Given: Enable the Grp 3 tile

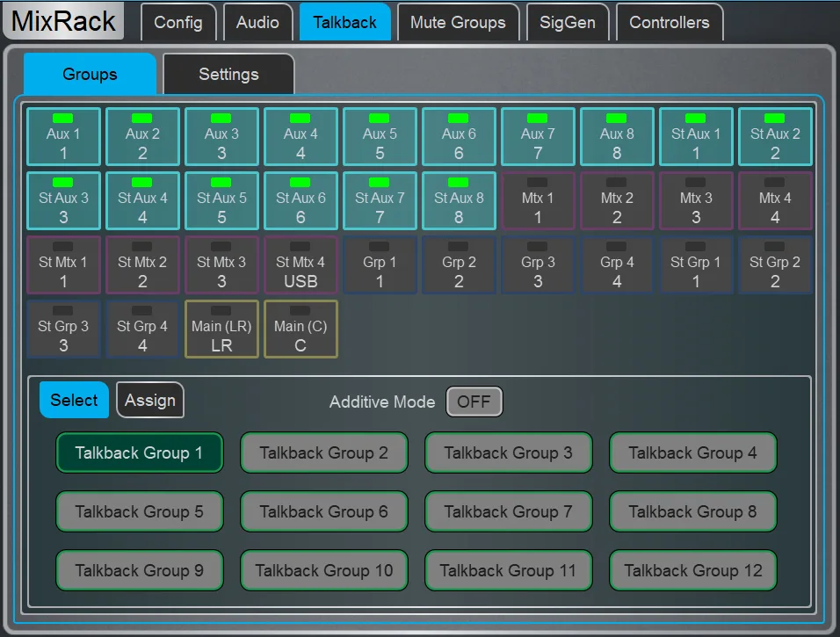Looking at the screenshot, I should coord(538,265).
